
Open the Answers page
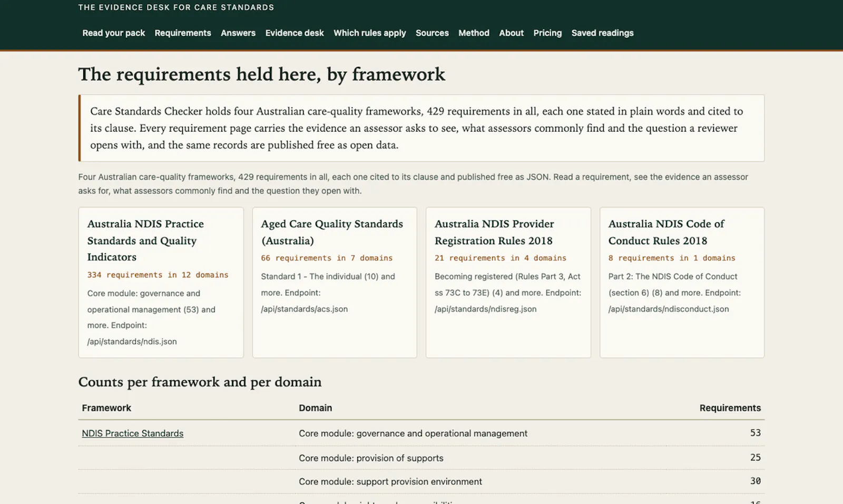(238, 33)
